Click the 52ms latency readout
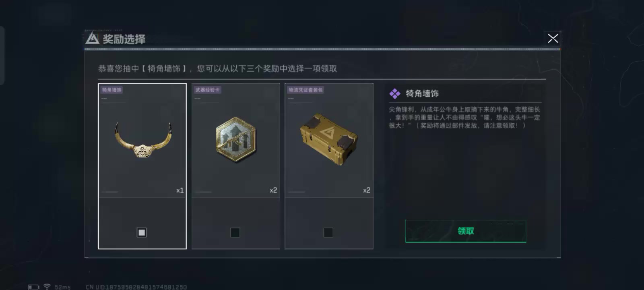The height and width of the screenshot is (290, 644). (62, 287)
